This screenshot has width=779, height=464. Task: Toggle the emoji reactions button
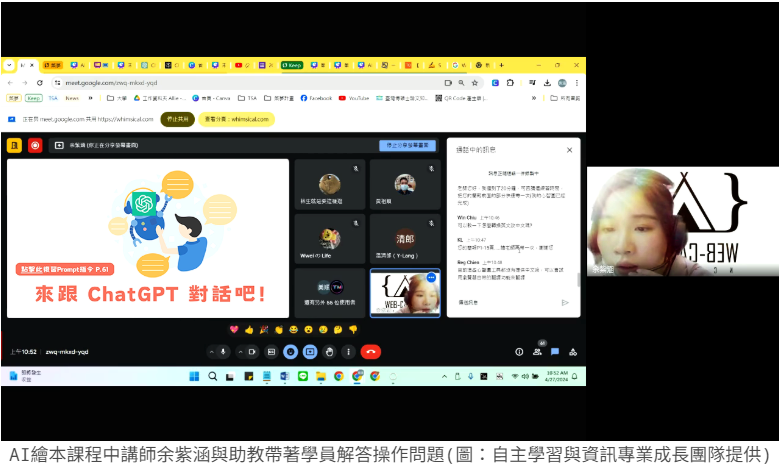pyautogui.click(x=291, y=352)
